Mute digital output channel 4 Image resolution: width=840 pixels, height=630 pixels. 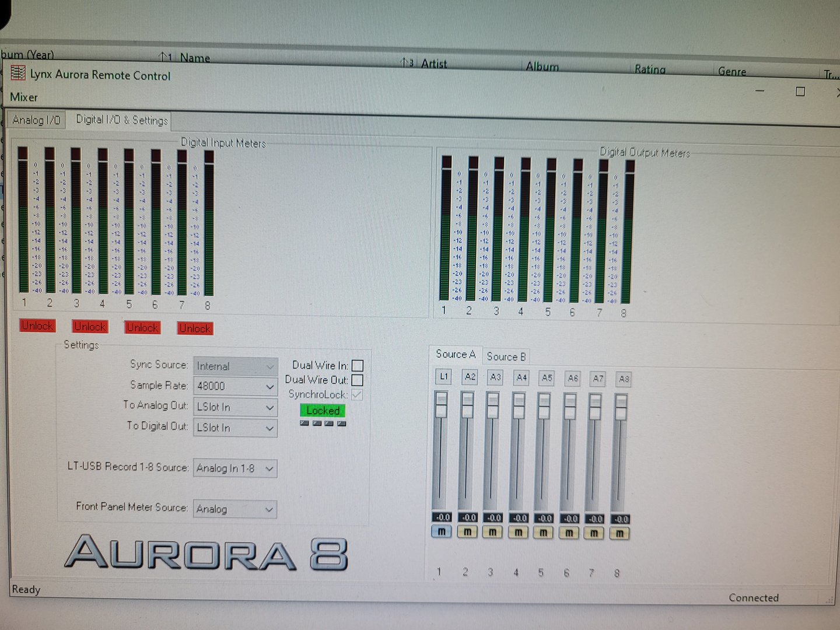(518, 533)
